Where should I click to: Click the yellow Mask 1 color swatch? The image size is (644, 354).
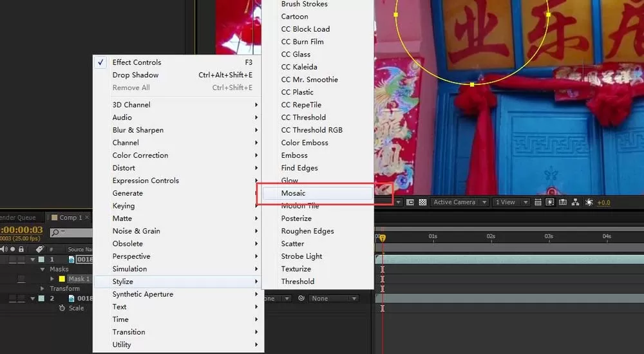pyautogui.click(x=62, y=279)
